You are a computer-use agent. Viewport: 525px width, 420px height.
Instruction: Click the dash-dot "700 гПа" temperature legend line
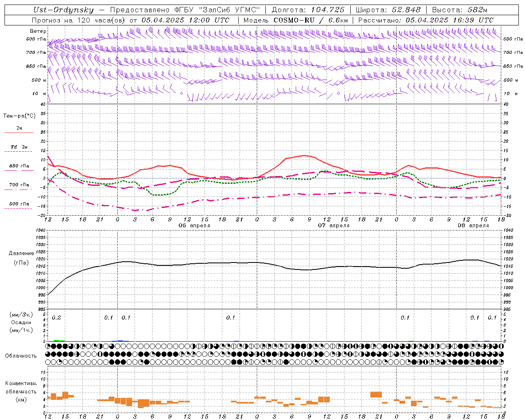(18, 190)
